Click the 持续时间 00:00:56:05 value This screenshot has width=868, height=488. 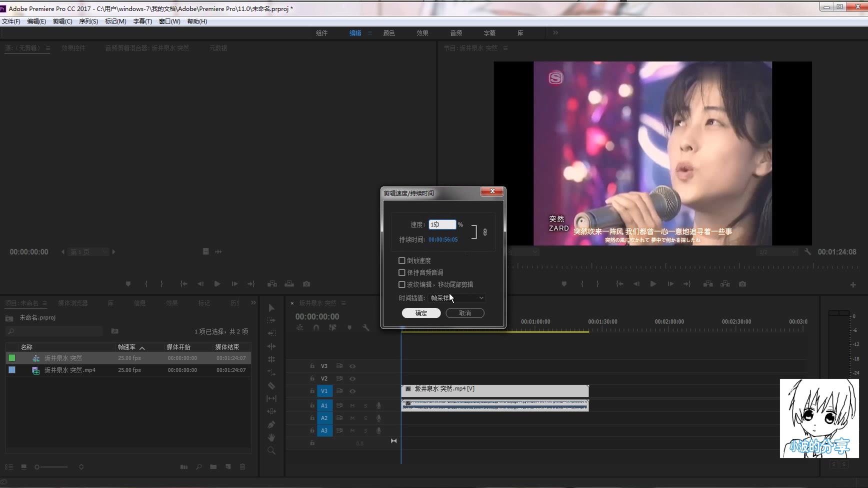coord(443,239)
